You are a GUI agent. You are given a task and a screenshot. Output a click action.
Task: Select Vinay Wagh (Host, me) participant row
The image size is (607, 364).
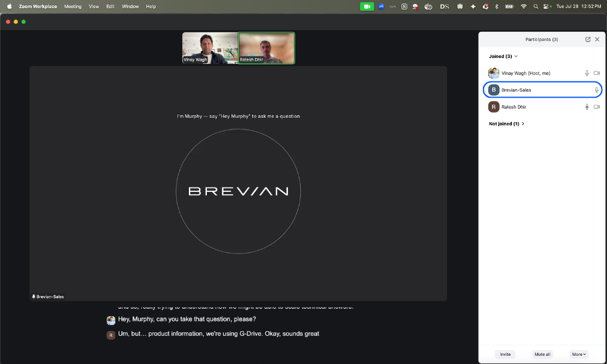(x=542, y=73)
